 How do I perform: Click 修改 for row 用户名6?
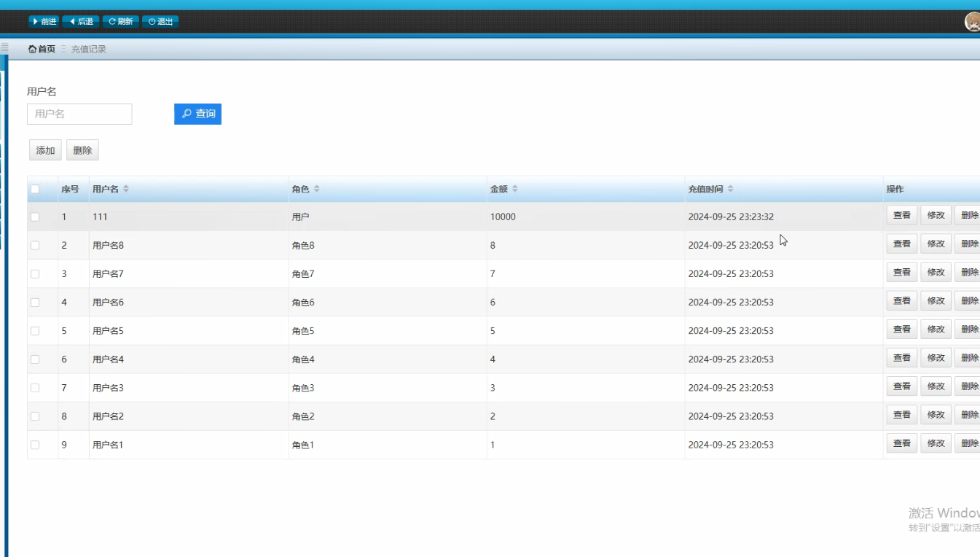936,300
